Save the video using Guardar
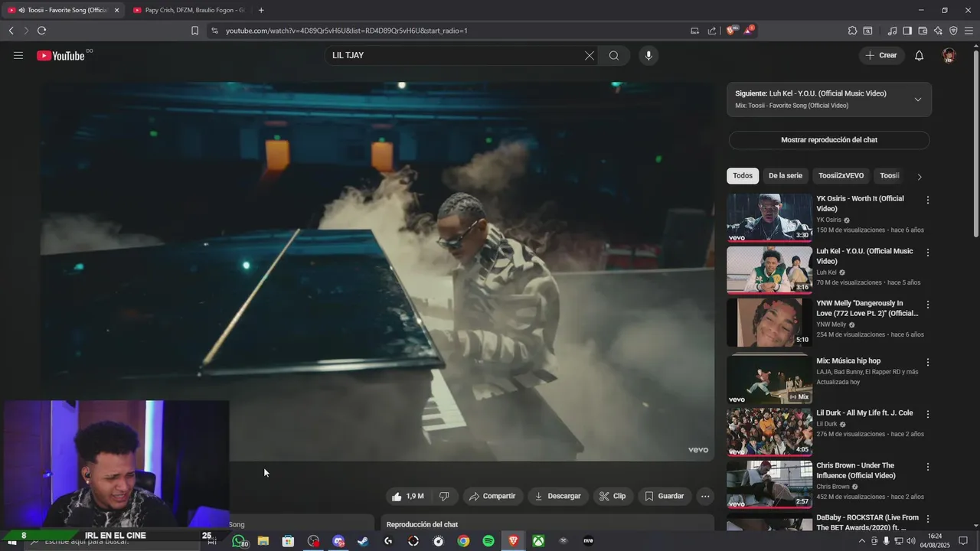 pos(664,496)
